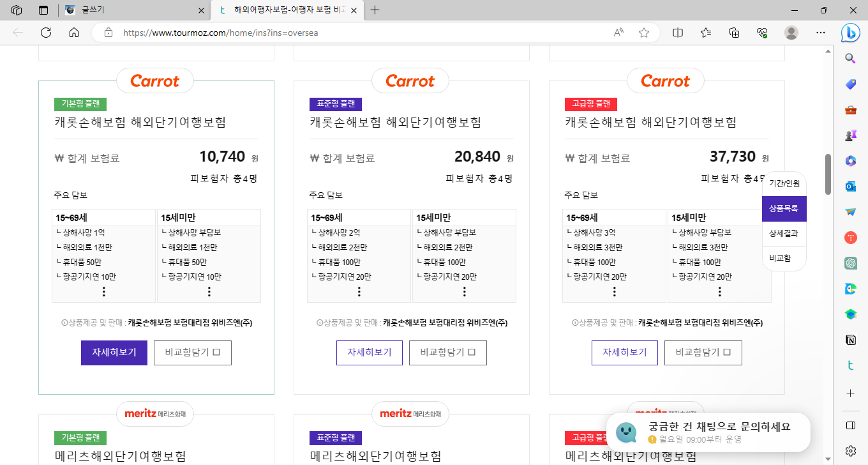Viewport: 868px width, 465px height.
Task: Open the Search tool in the sidebar
Action: 850,58
